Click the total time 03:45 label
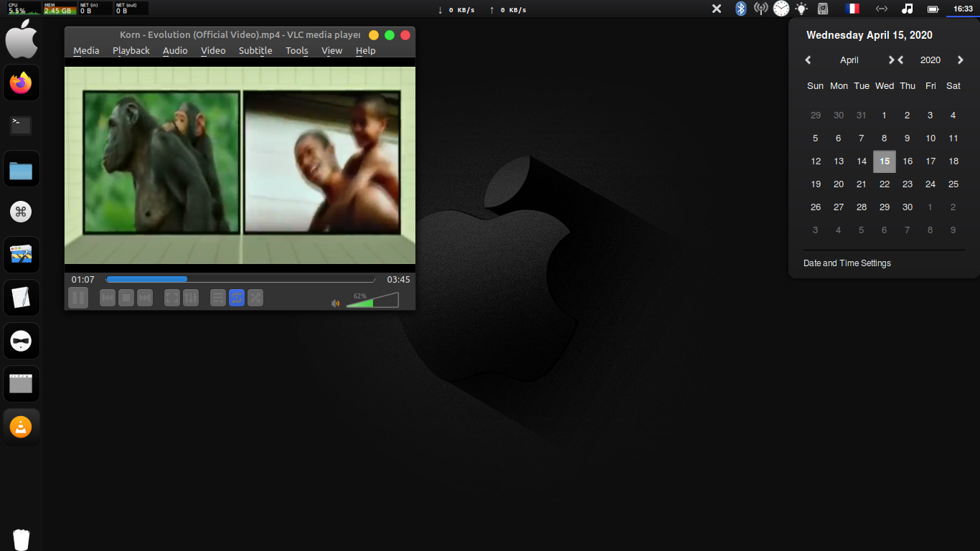980x551 pixels. pyautogui.click(x=398, y=279)
